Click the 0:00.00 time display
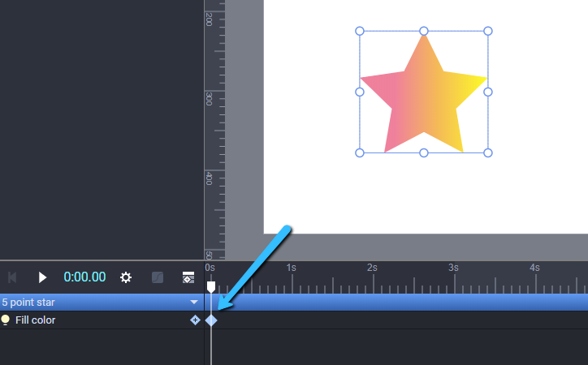The width and height of the screenshot is (588, 365). (x=84, y=277)
